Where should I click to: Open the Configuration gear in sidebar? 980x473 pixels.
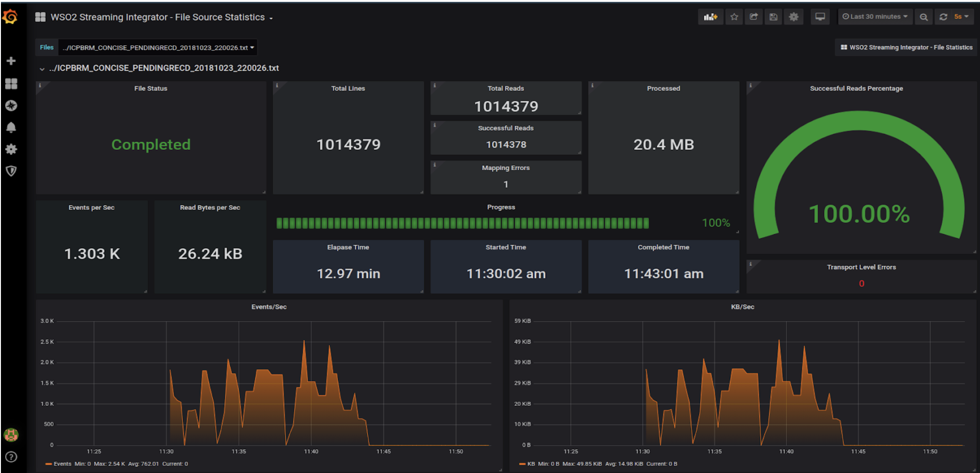coord(11,149)
